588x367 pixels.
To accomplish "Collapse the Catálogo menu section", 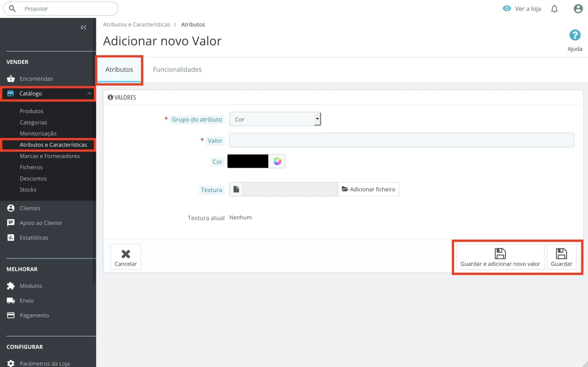I will (x=89, y=93).
